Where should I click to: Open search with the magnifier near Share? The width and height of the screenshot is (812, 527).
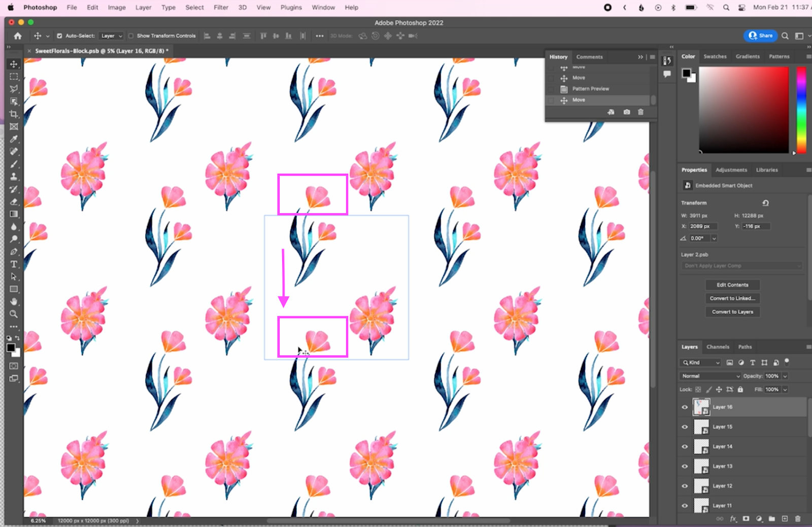(x=785, y=36)
